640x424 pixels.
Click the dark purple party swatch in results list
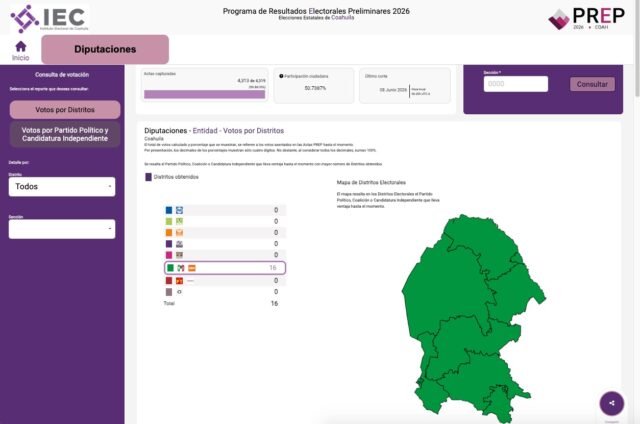click(x=169, y=244)
